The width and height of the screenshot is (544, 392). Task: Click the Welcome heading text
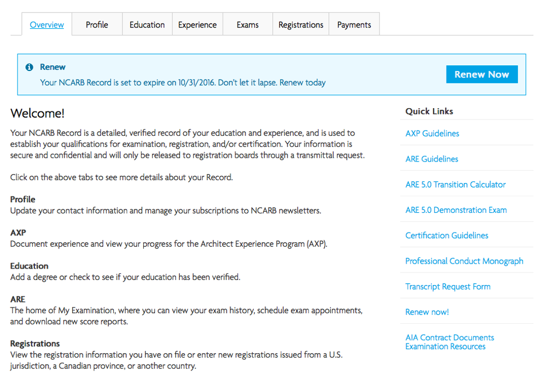pyautogui.click(x=37, y=113)
